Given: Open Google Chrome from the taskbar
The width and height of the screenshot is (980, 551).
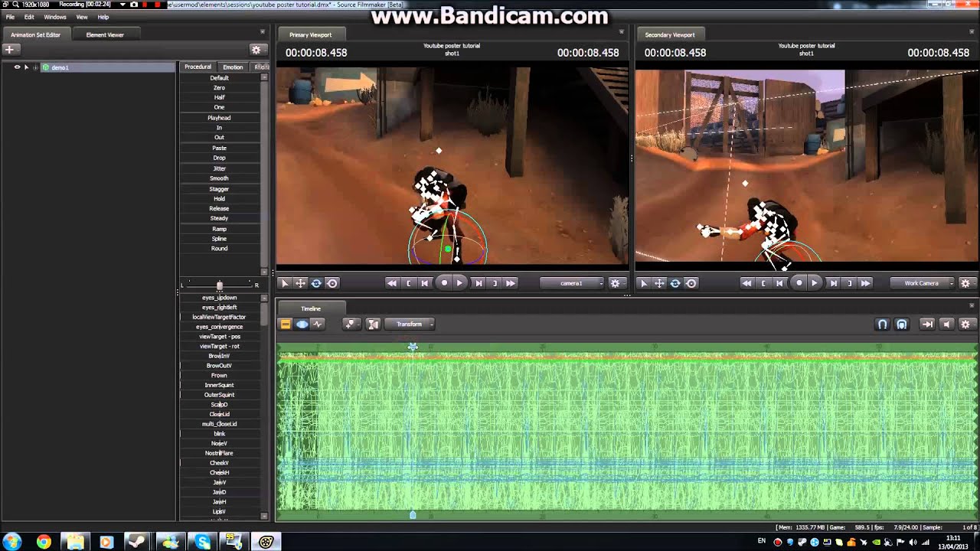Looking at the screenshot, I should click(x=44, y=542).
